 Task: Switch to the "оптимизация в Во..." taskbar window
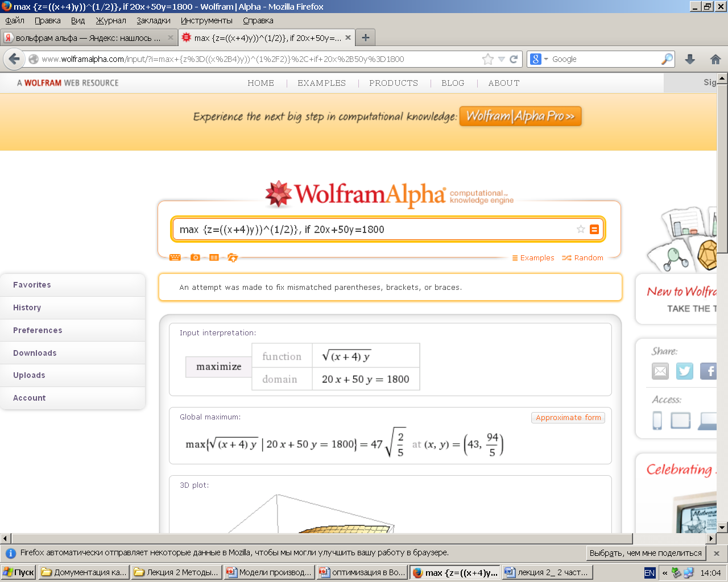point(362,572)
